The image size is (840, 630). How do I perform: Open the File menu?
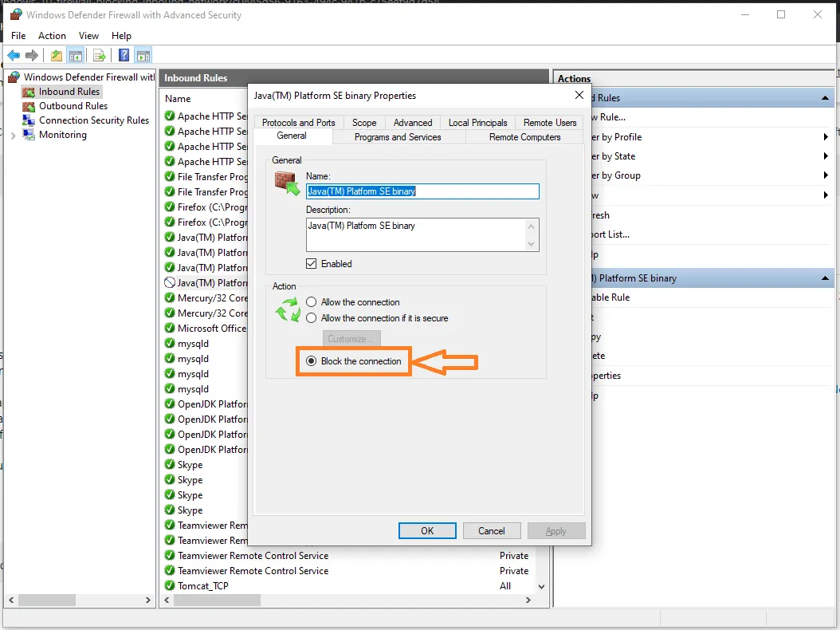click(x=18, y=35)
